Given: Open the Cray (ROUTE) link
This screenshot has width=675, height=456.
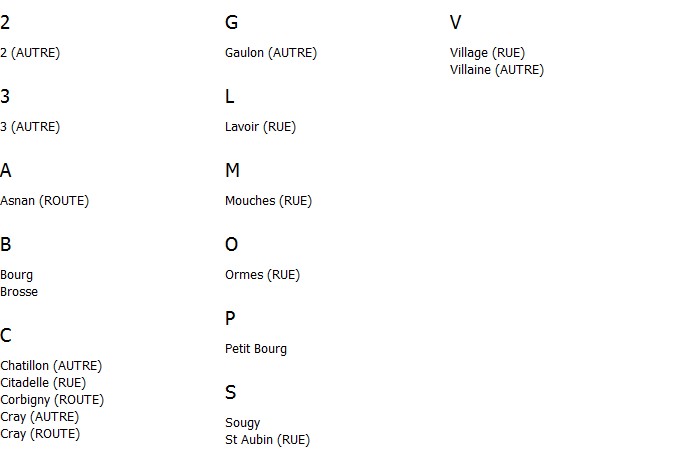Looking at the screenshot, I should click(x=40, y=434).
